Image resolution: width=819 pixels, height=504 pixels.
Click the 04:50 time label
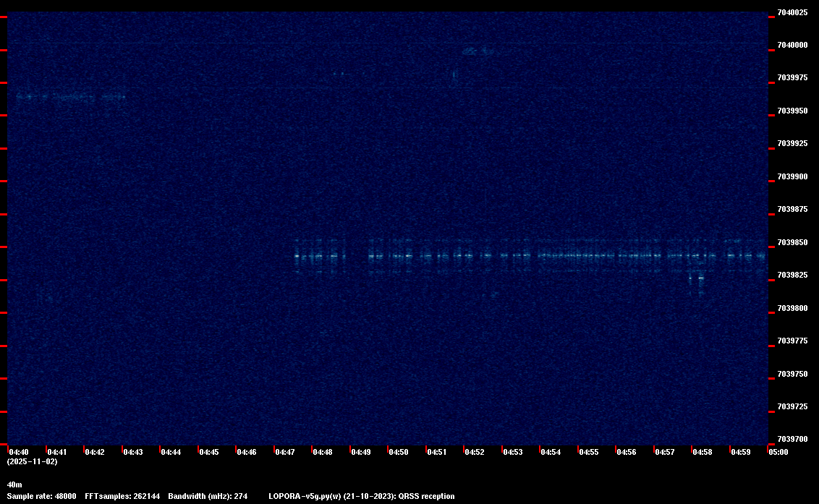pyautogui.click(x=399, y=452)
